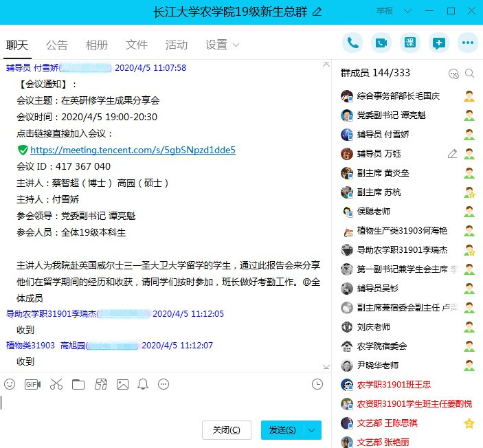The image size is (483, 448).
Task: Start a group video call
Action: point(381,43)
